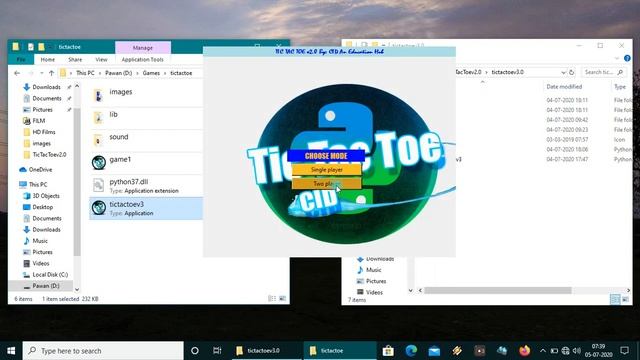Open volume control tray icon
Viewport: 640px width, 360px height.
(x=576, y=351)
